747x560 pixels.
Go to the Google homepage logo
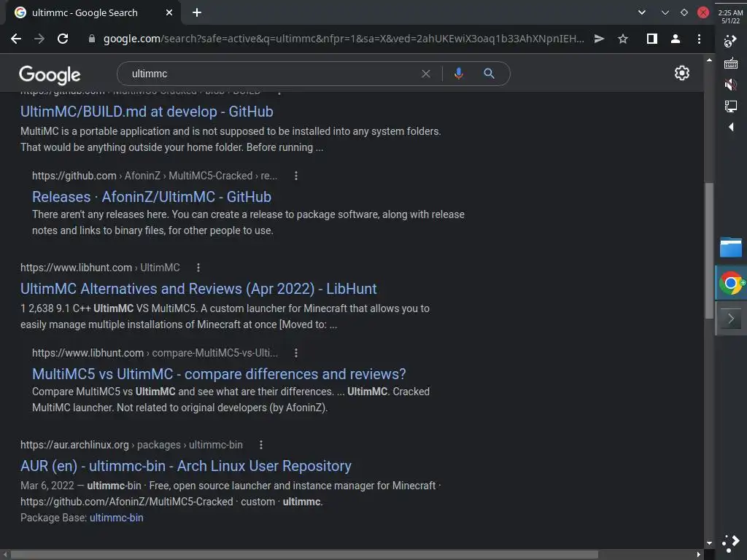tap(50, 74)
